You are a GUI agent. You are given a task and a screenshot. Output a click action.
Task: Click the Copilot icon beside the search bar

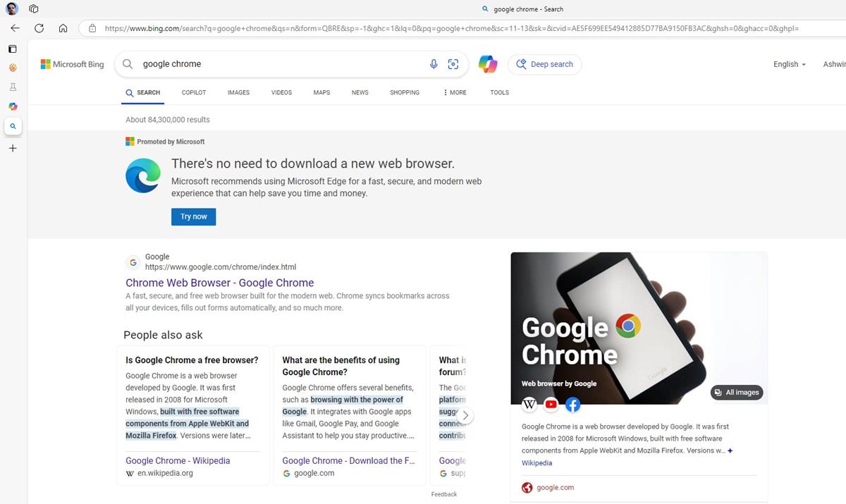tap(488, 63)
